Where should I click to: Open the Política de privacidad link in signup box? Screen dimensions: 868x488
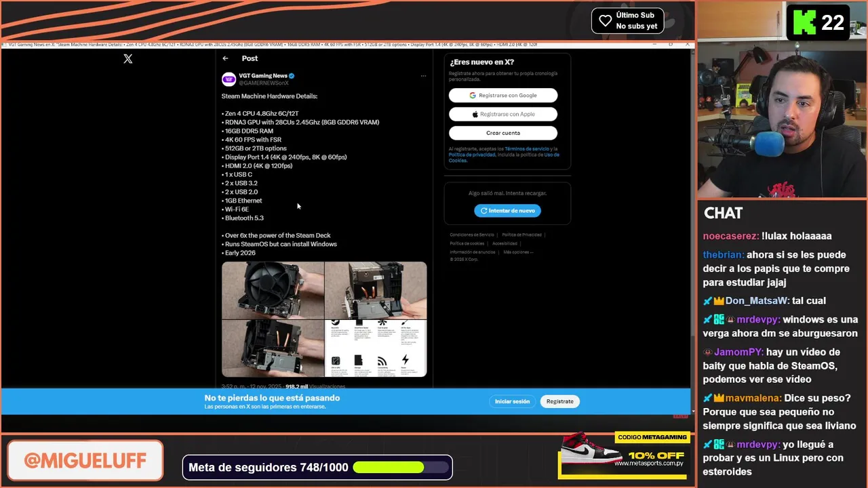point(472,155)
